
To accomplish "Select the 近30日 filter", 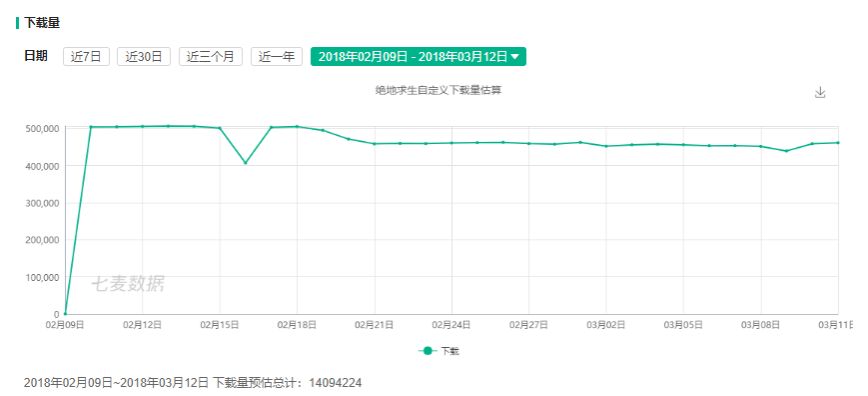I will tap(144, 56).
